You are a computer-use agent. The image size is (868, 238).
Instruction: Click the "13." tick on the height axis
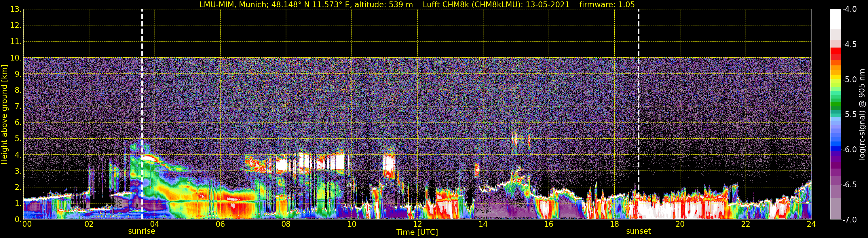16,10
